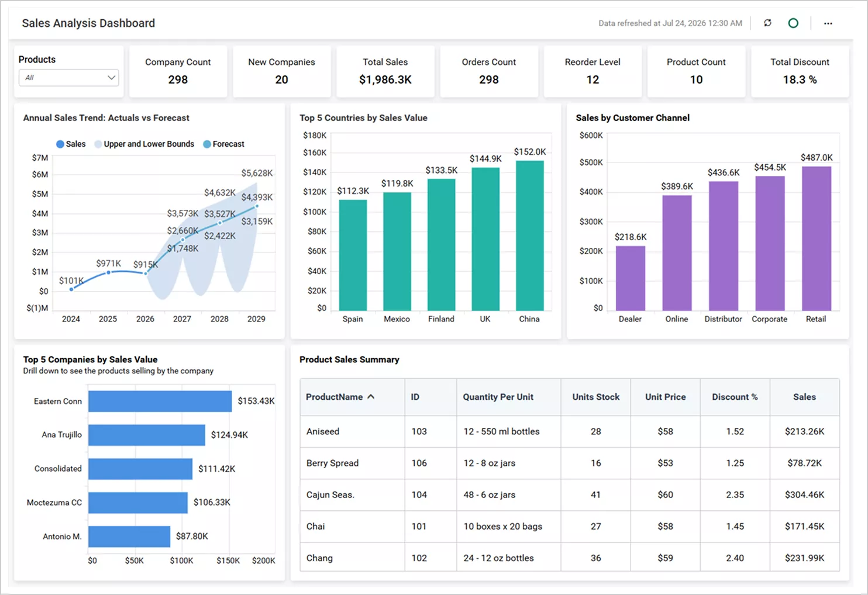Click the $487.0K label above Retail
The height and width of the screenshot is (595, 868).
point(817,158)
